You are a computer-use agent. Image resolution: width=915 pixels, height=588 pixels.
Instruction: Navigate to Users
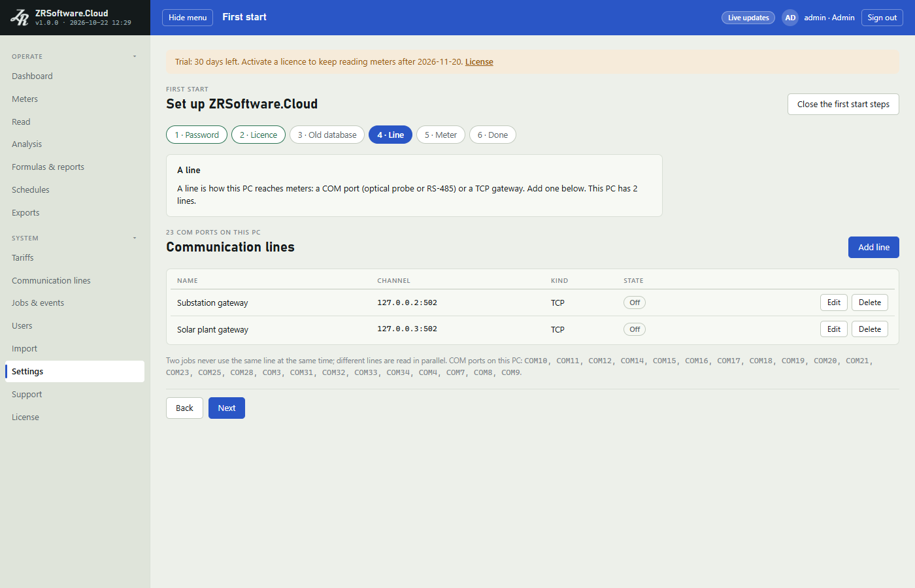click(x=75, y=326)
